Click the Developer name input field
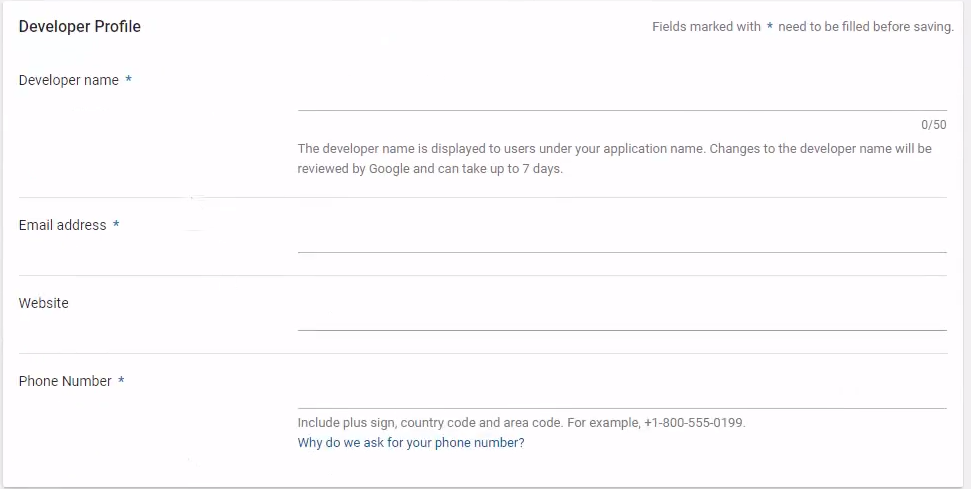Viewport: 971px width, 489px height. tap(621, 96)
